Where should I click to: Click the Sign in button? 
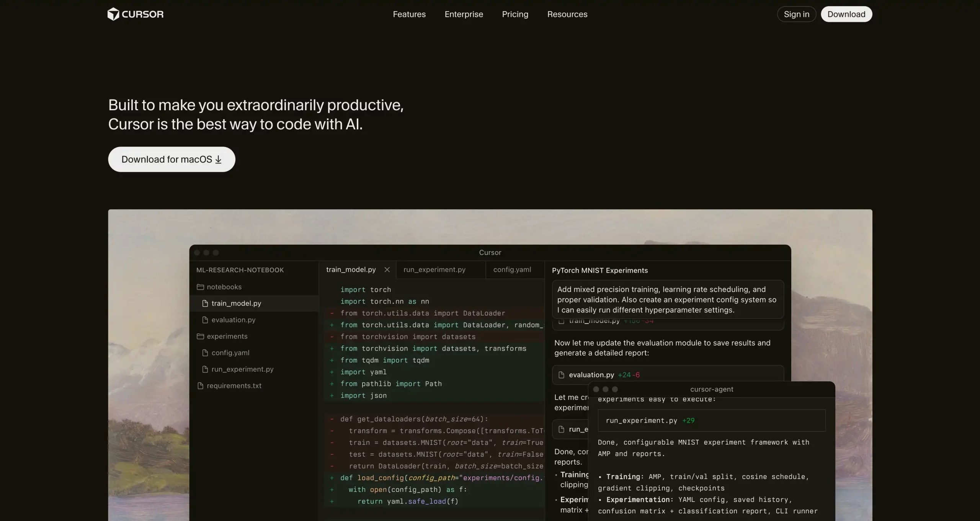coord(796,14)
